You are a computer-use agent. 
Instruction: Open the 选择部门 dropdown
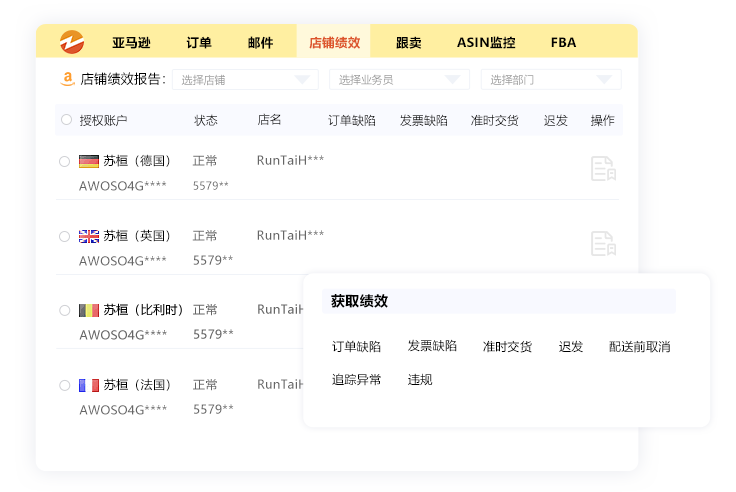[x=550, y=80]
